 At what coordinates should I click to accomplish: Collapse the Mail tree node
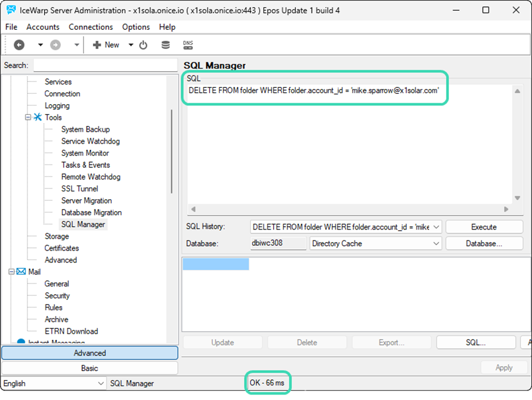tap(11, 272)
